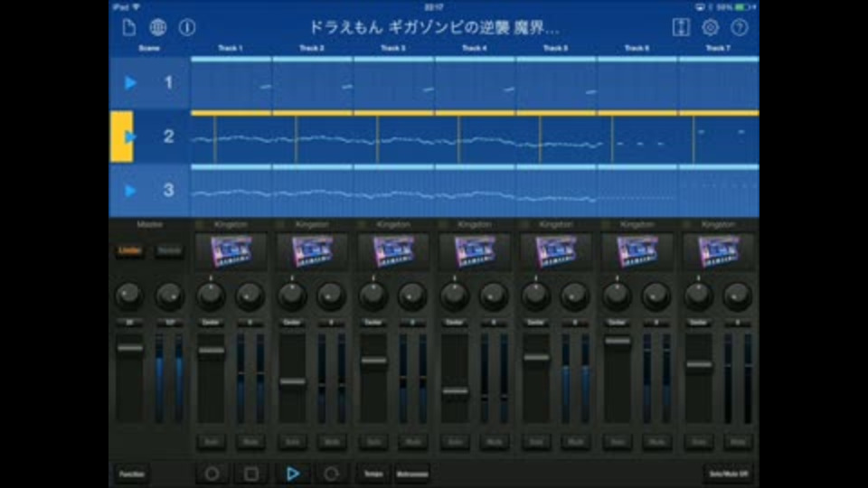Open the Kingston gadget on Track 7

point(719,252)
